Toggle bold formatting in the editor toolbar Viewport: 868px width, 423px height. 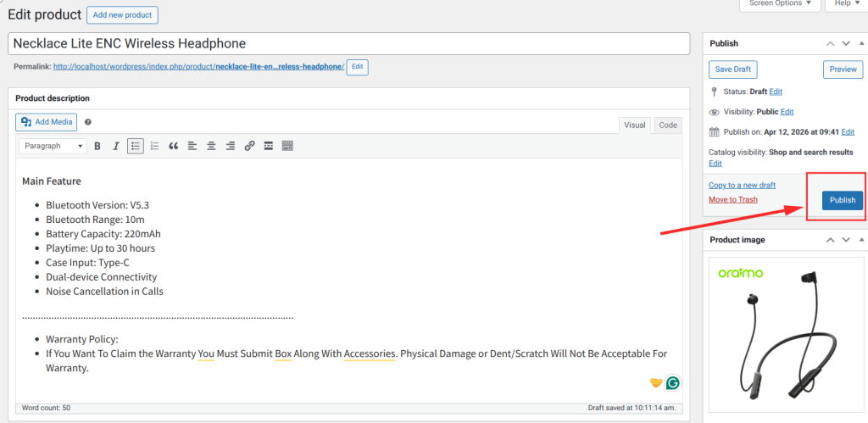[97, 146]
